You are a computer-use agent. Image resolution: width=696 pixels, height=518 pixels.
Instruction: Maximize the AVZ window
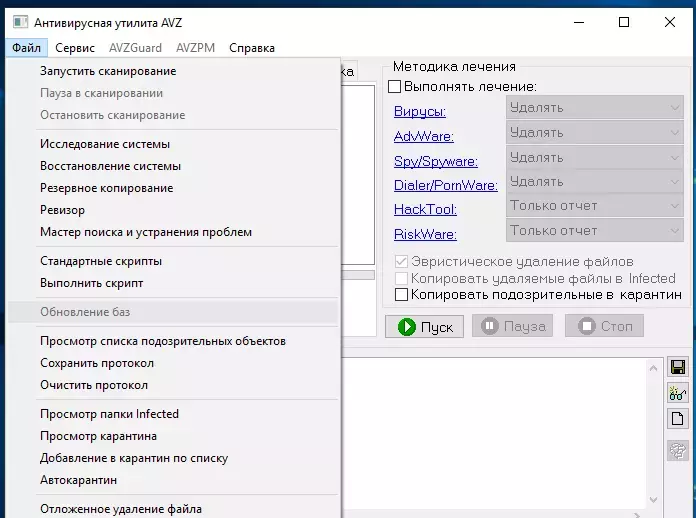[x=624, y=22]
